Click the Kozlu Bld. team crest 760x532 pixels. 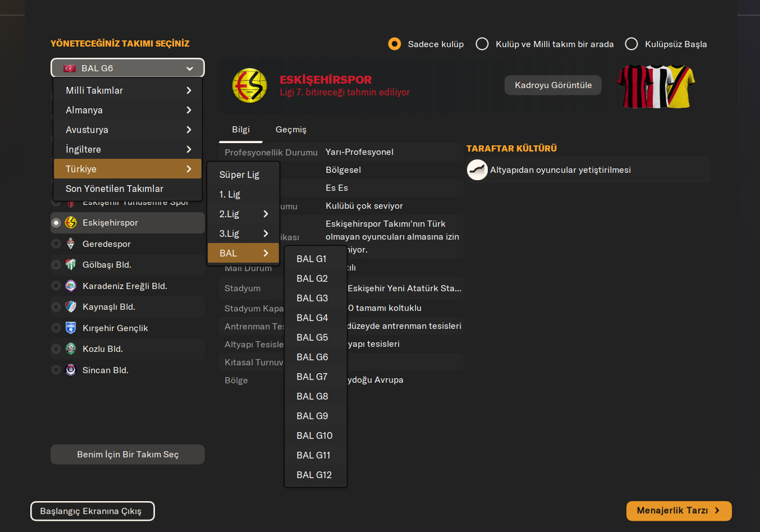pyautogui.click(x=71, y=349)
